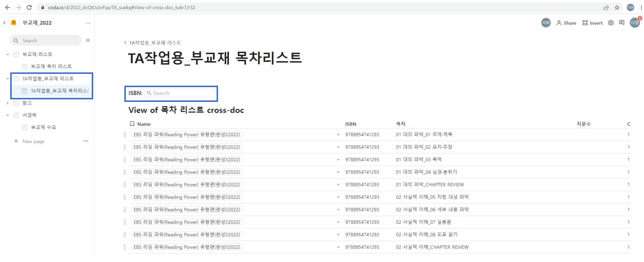644x262 pixels.
Task: Open doc settings with the gear icon
Action: 611,22
